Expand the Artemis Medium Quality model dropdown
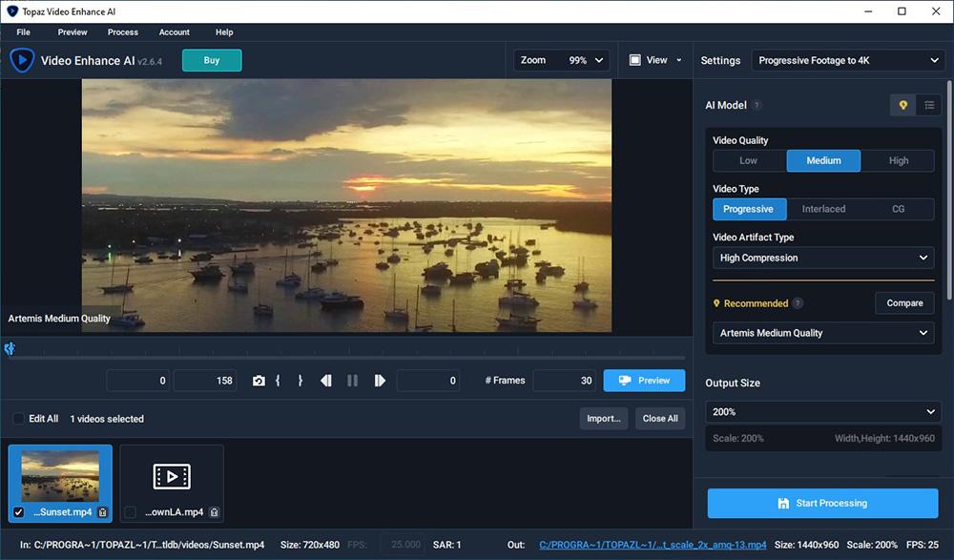The image size is (954, 560). tap(822, 332)
